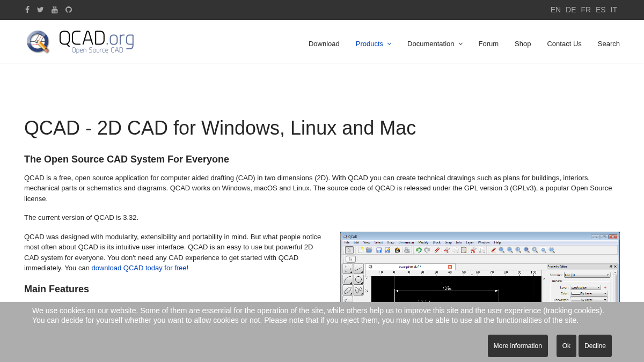Switch language to EN

coord(555,10)
